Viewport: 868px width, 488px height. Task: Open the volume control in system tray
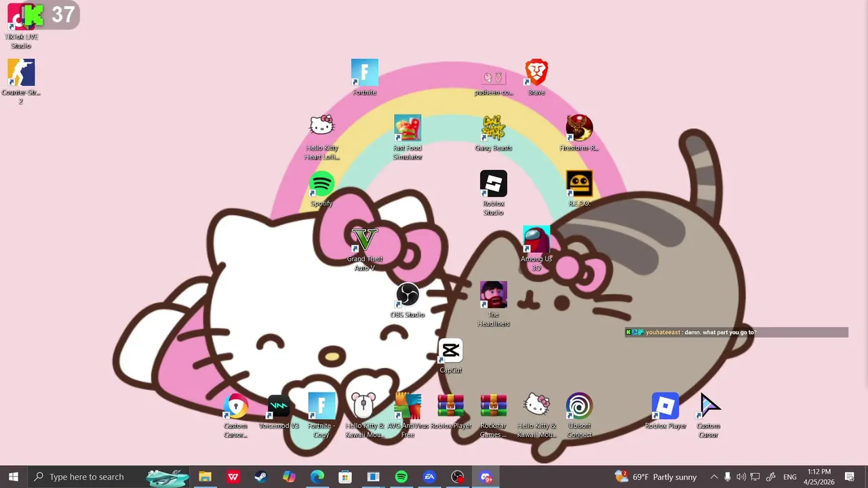click(x=741, y=476)
